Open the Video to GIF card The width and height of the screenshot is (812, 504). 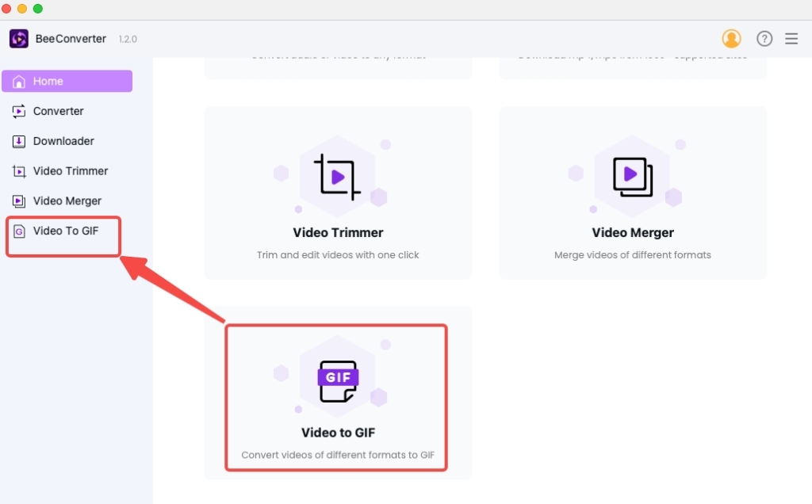336,392
